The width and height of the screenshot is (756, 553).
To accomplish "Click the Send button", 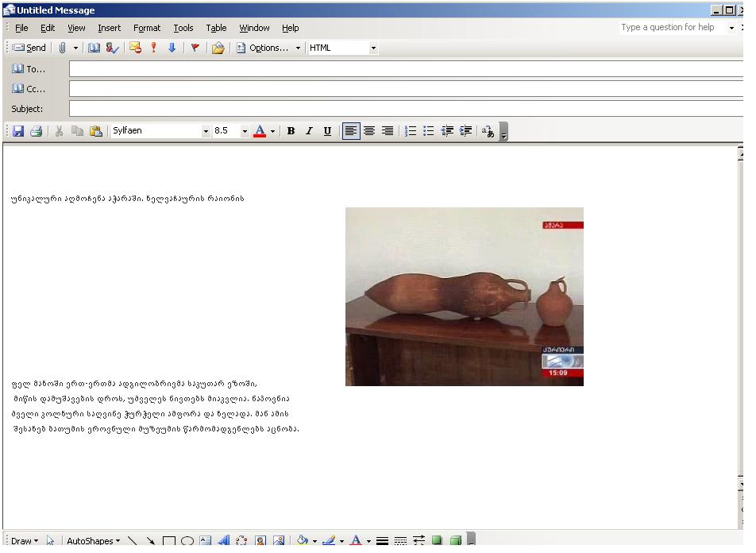I will 29,48.
